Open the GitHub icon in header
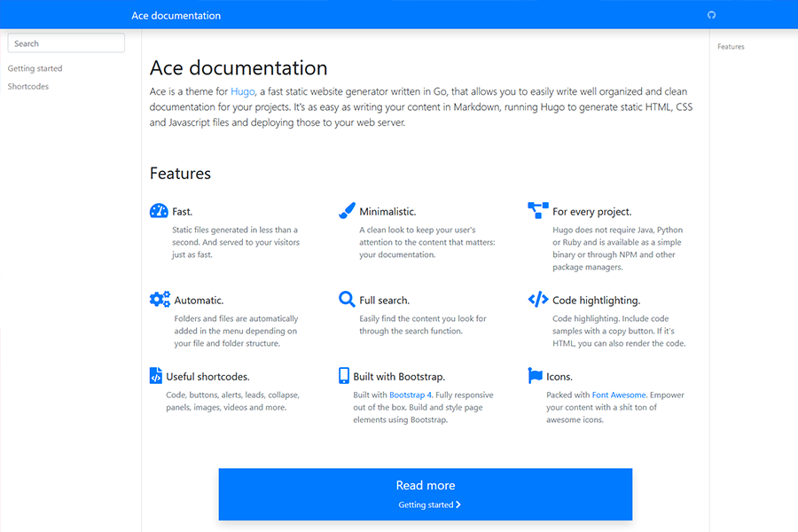The width and height of the screenshot is (798, 532). 711,15
